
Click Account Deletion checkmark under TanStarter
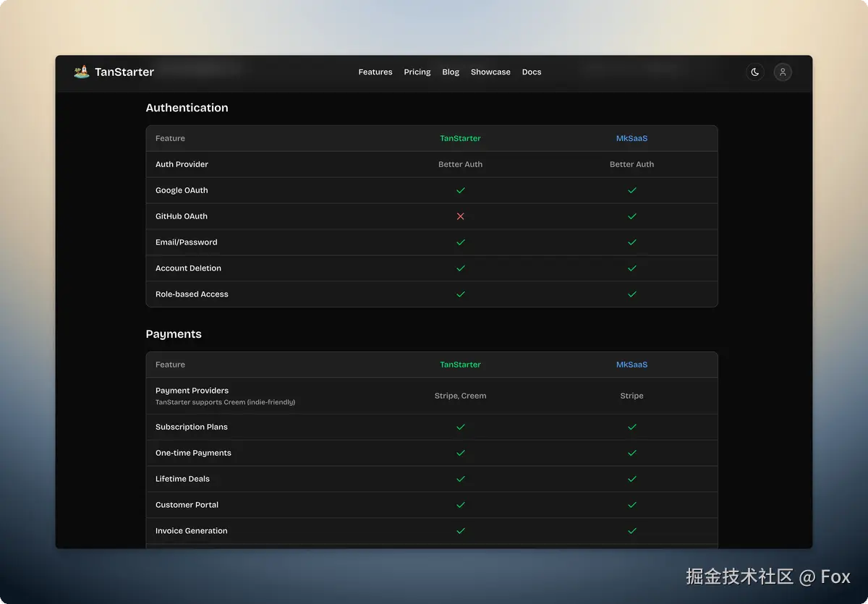tap(461, 268)
